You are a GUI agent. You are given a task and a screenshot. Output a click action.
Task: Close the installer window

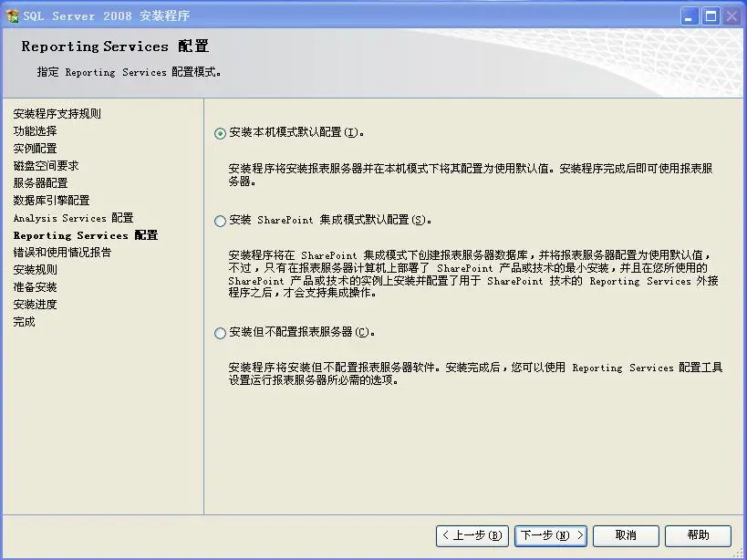tap(731, 16)
